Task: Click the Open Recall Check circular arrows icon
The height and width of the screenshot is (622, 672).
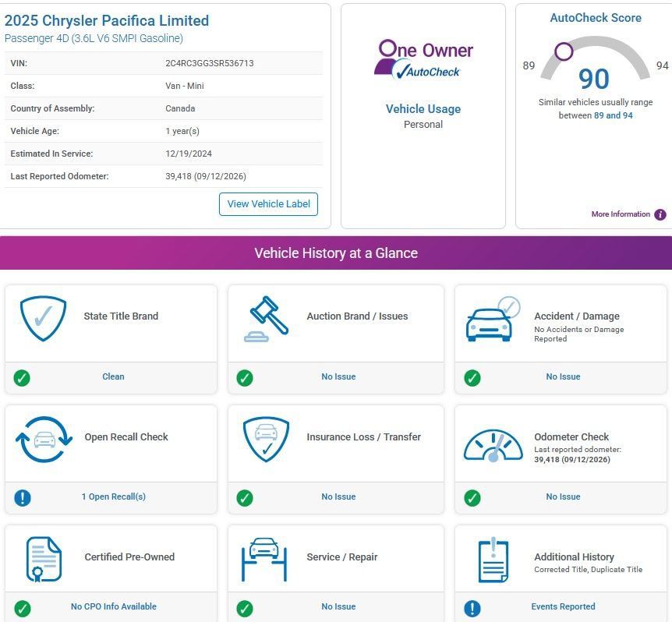Action: (44, 439)
